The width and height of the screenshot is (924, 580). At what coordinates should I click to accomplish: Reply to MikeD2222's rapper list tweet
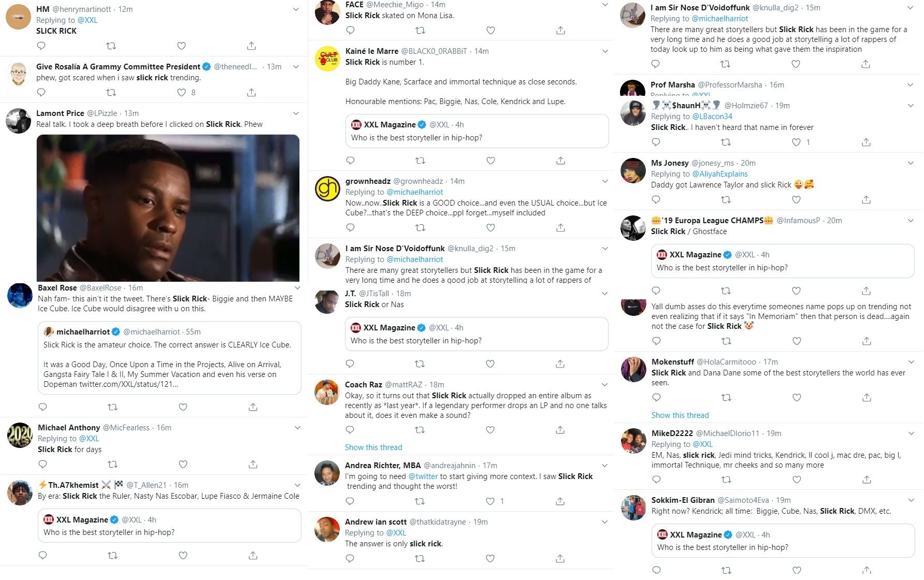click(656, 480)
